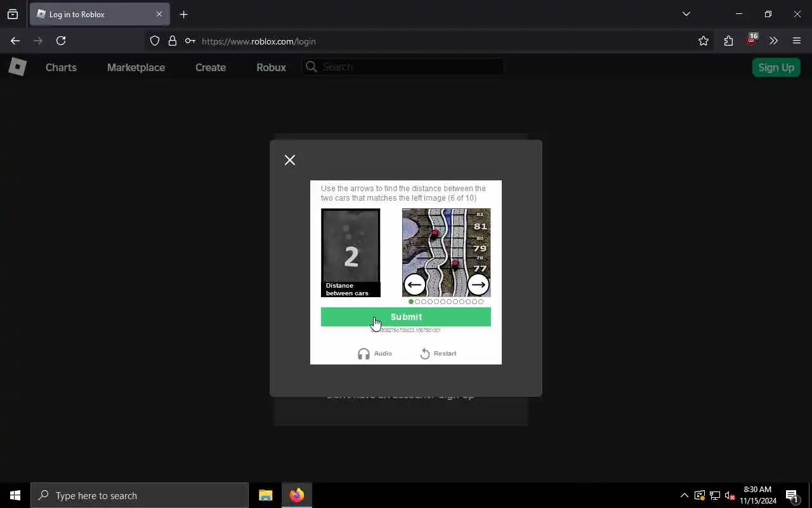Click the first green progress dot
The image size is (812, 508).
(411, 302)
